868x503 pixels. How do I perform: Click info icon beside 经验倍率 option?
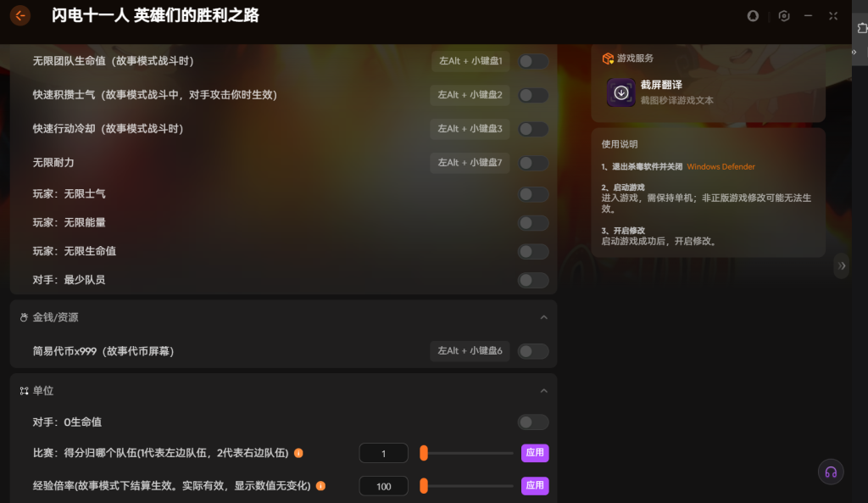point(320,486)
